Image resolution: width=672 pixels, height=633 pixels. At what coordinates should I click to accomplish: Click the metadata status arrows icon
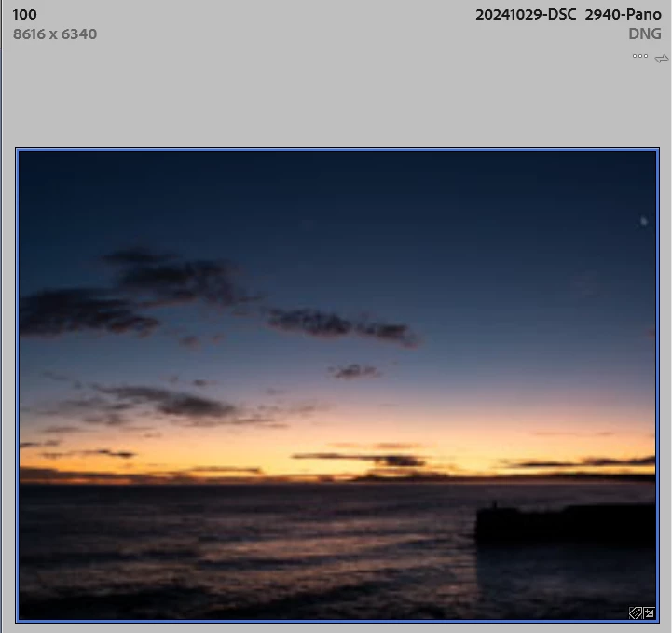point(662,59)
